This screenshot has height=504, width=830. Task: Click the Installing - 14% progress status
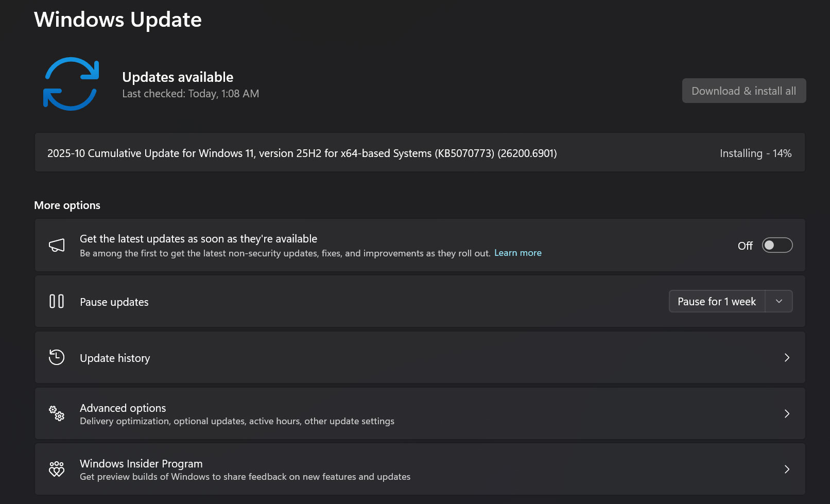755,153
